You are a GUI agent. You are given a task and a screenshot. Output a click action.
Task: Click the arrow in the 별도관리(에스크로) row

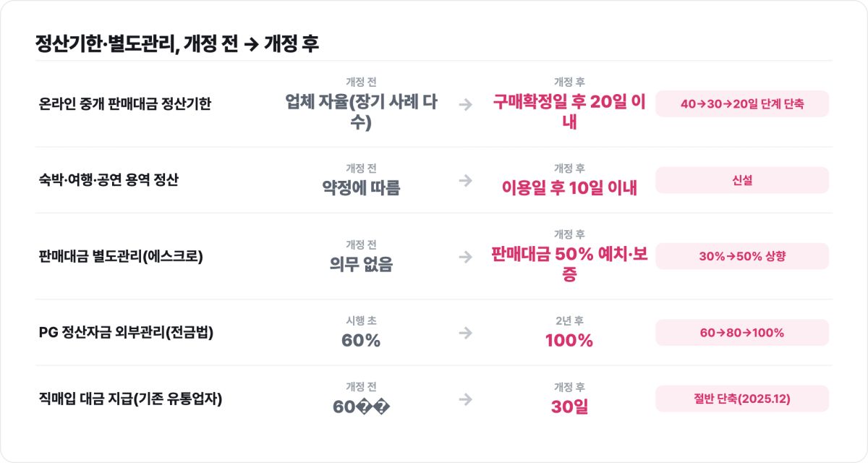tap(466, 256)
